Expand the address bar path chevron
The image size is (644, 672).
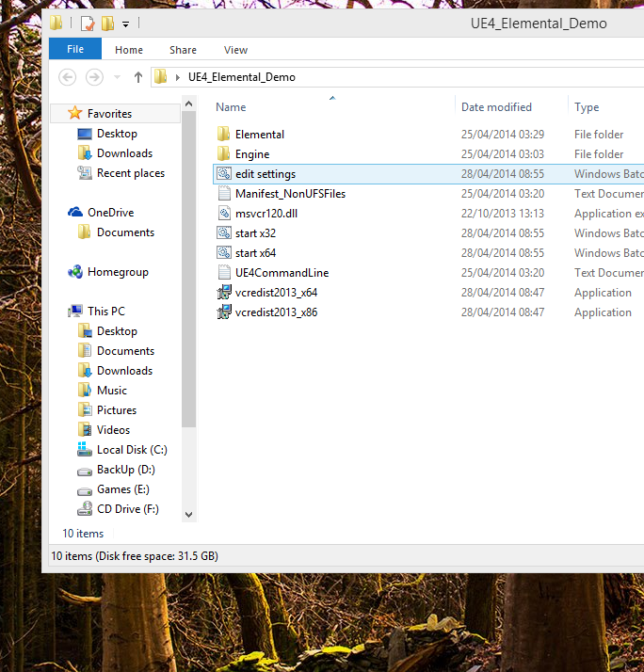click(x=178, y=77)
